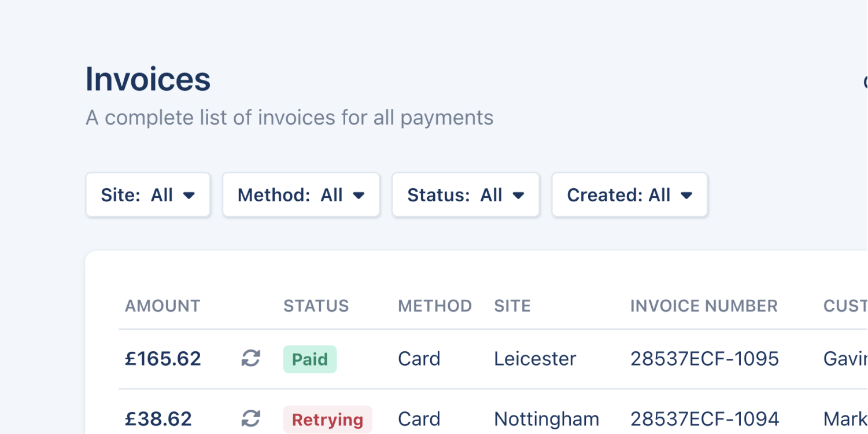Viewport: 868px width, 434px height.
Task: Click the £165.62 amount
Action: click(x=164, y=359)
